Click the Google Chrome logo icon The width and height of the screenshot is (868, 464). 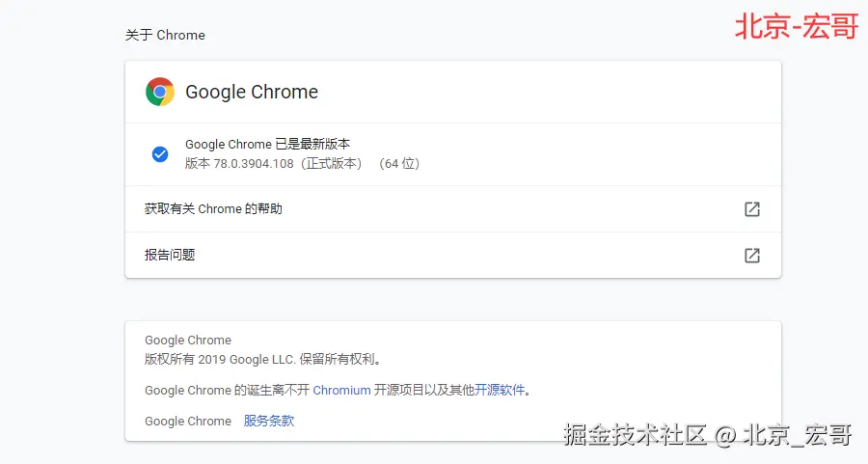click(x=160, y=92)
